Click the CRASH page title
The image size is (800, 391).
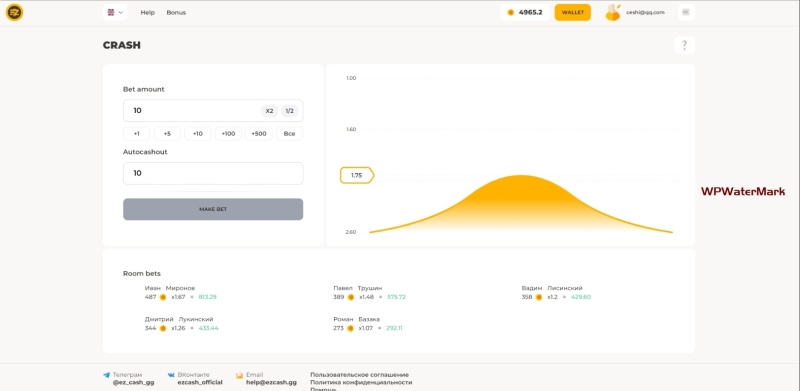(122, 45)
